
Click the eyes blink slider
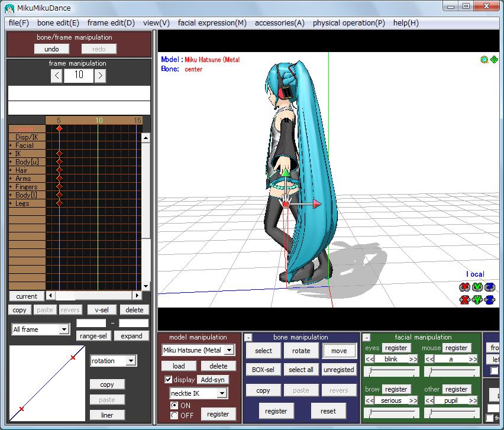[392, 372]
